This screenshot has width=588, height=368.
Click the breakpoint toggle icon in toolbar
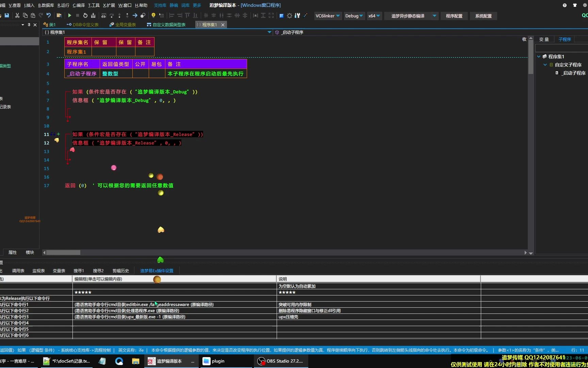pos(143,16)
